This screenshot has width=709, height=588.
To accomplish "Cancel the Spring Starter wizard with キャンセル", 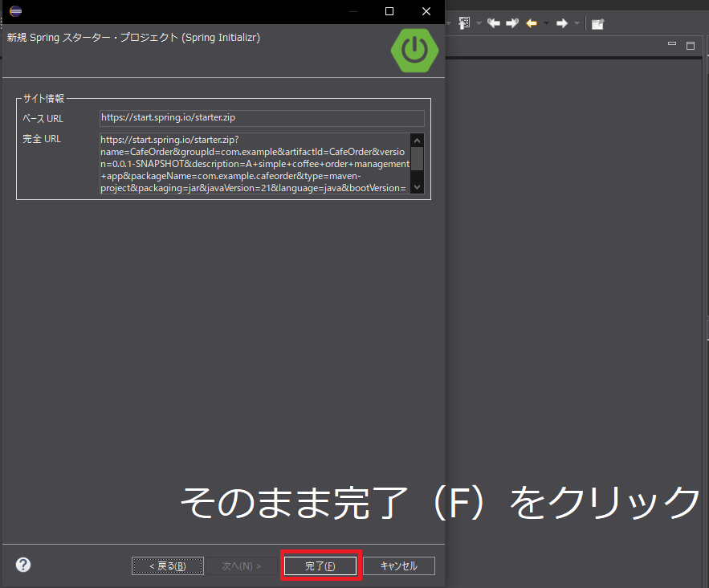I will (399, 566).
